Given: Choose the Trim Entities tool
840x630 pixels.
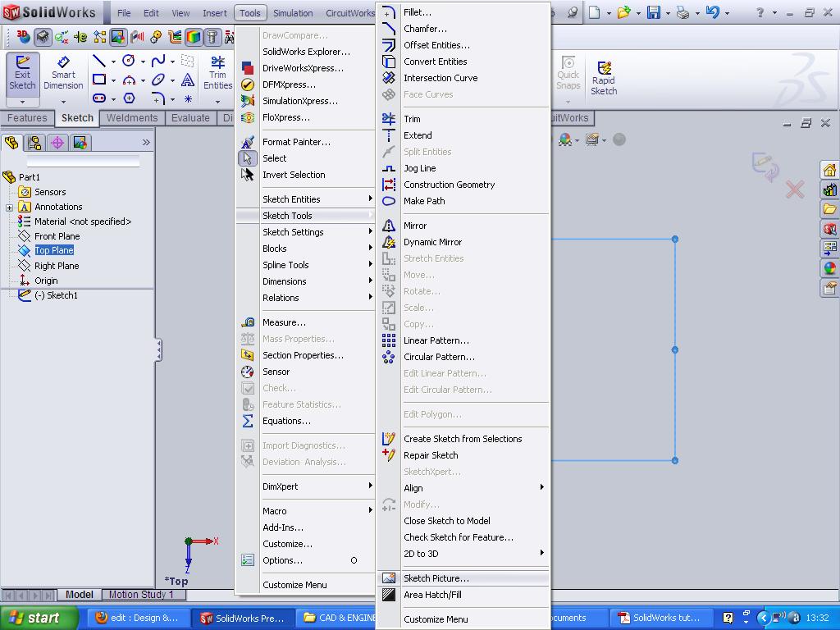Looking at the screenshot, I should tap(217, 73).
